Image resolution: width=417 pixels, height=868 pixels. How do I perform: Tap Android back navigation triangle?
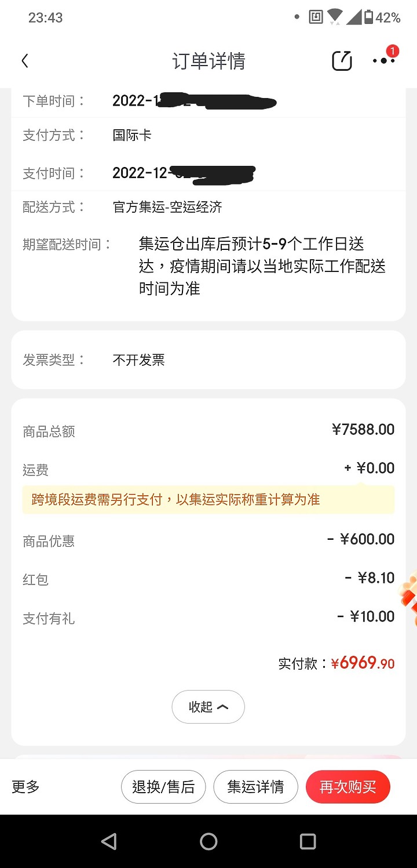[109, 841]
